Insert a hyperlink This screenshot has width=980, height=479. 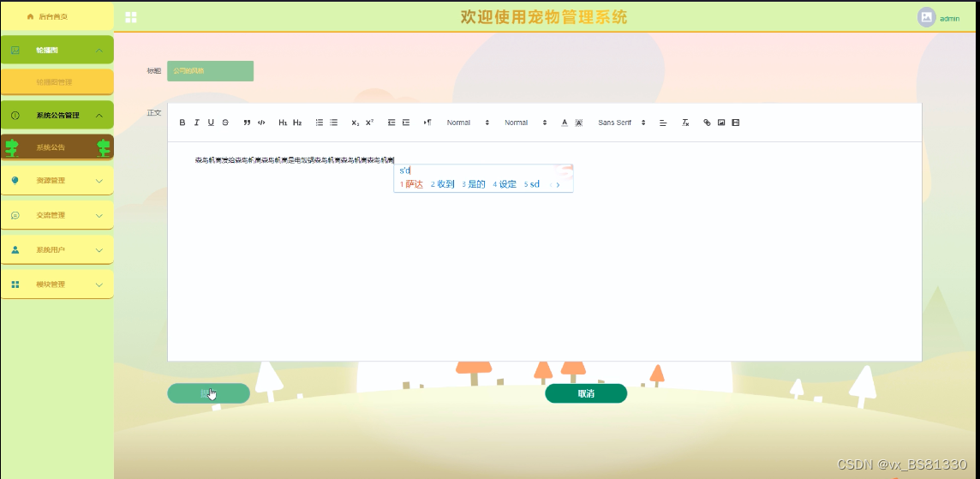coord(707,123)
